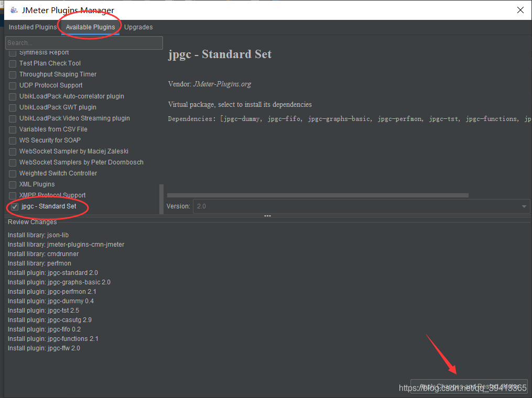
Task: Check the XML Plugins box
Action: point(13,184)
